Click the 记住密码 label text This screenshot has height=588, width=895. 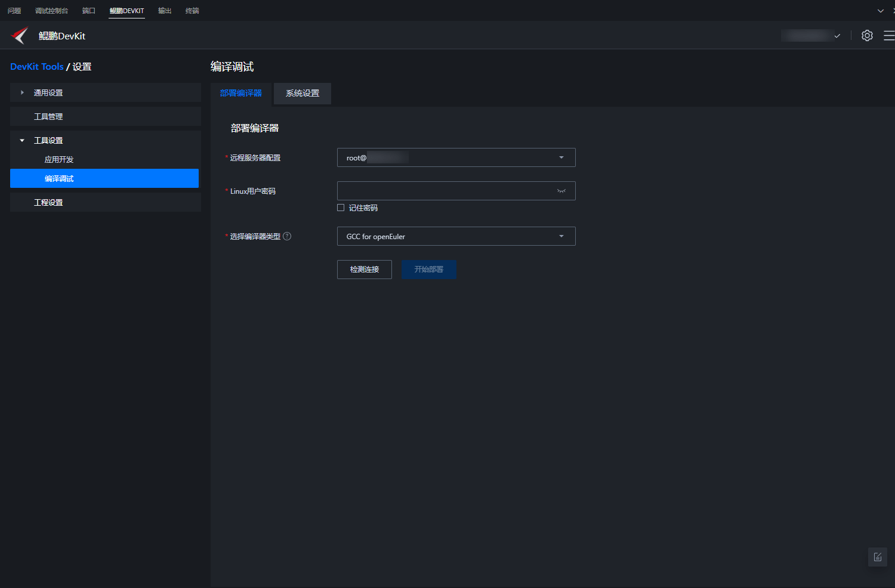[363, 208]
